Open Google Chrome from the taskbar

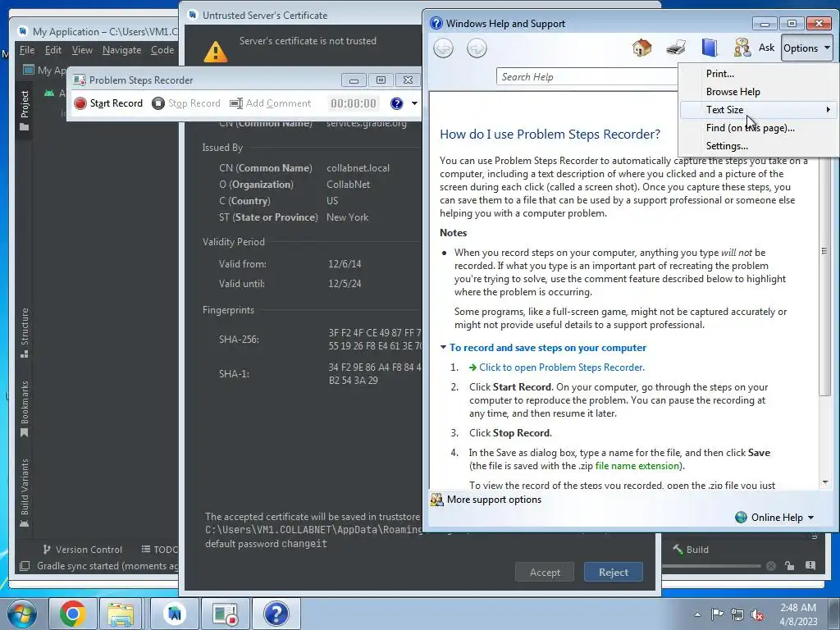pos(73,614)
